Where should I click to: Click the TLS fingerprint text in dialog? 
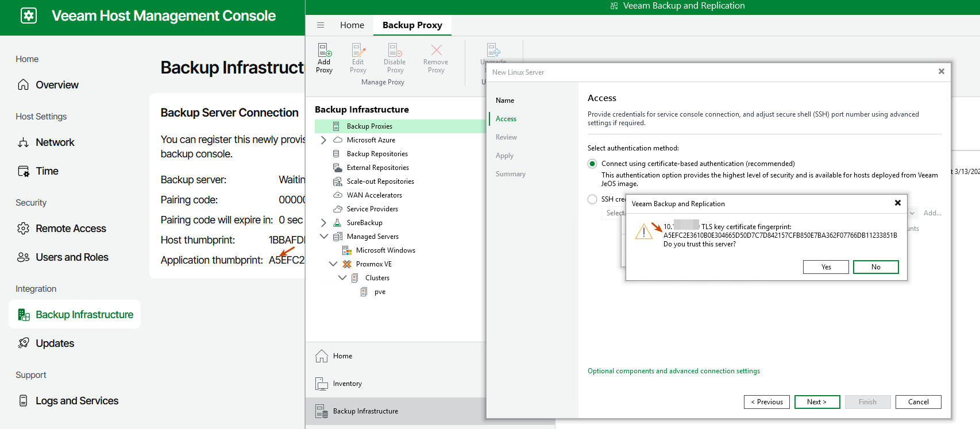click(780, 235)
